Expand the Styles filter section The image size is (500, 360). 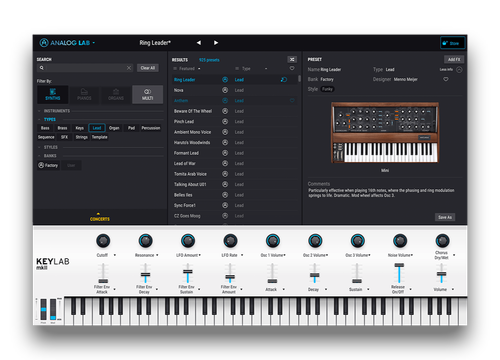51,147
